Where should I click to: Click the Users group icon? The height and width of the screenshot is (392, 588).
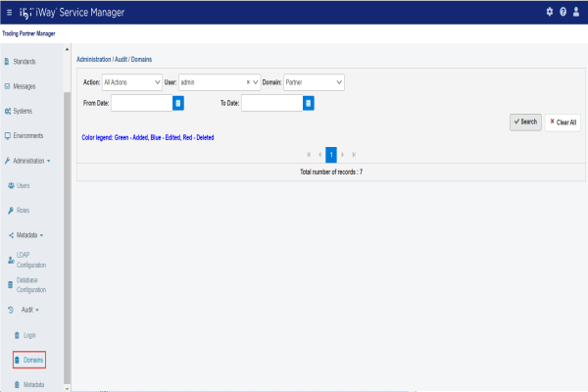pyautogui.click(x=11, y=185)
